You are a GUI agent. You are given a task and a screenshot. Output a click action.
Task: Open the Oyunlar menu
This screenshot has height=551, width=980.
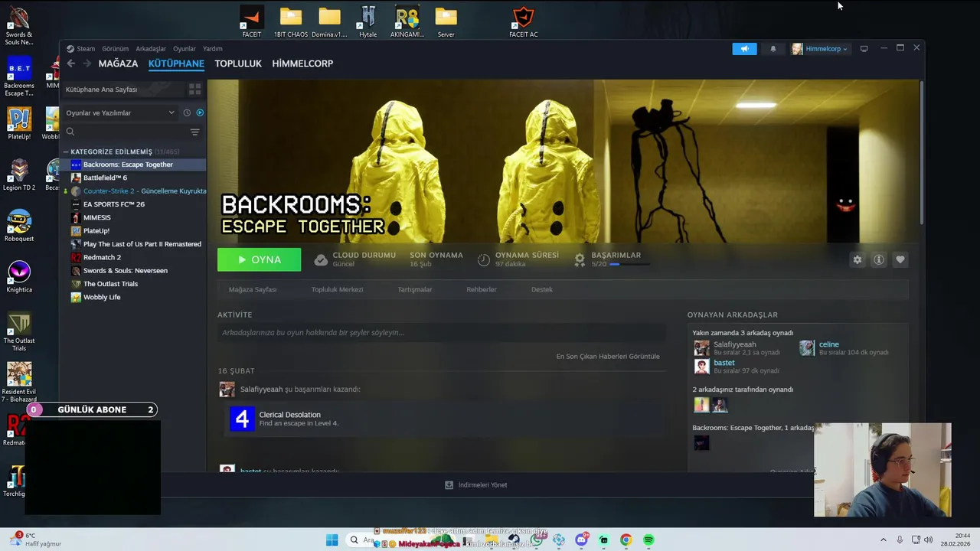[185, 48]
